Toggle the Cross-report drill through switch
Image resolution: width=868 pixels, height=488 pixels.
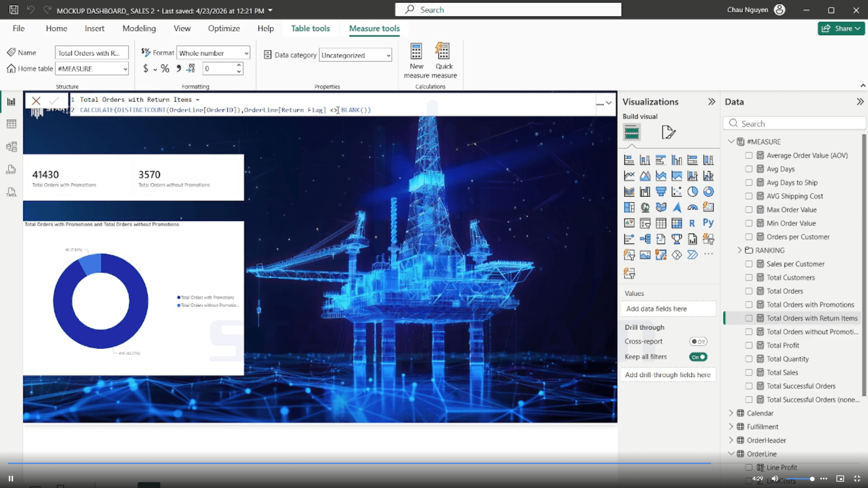point(698,341)
